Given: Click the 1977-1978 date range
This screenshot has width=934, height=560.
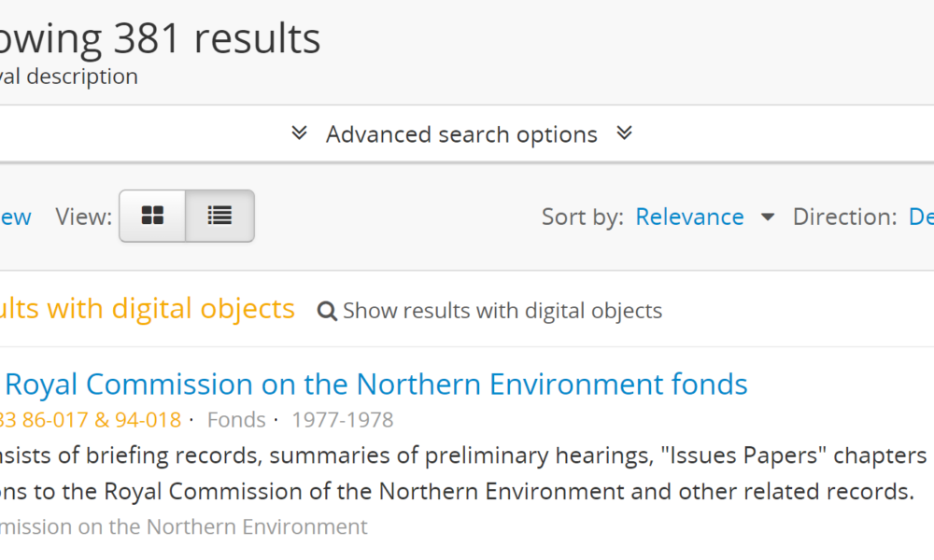Looking at the screenshot, I should [342, 420].
